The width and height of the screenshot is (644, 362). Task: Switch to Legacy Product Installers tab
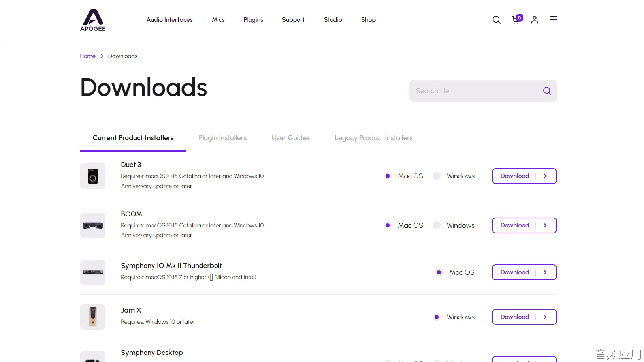click(374, 138)
